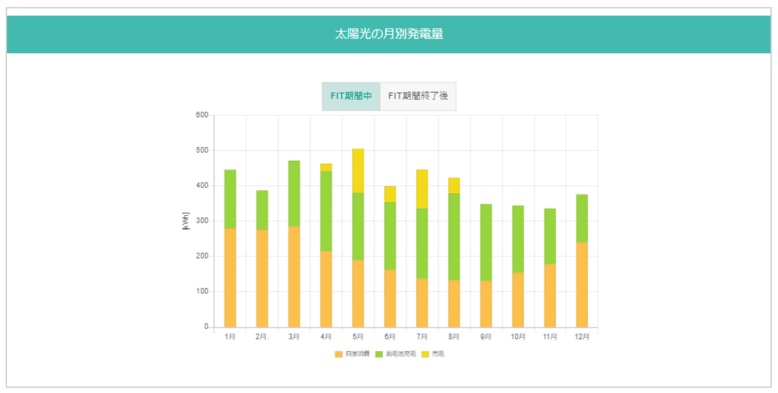778x393 pixels.
Task: Click the yellow 売電 segment of the 5月 bar
Action: pos(358,171)
